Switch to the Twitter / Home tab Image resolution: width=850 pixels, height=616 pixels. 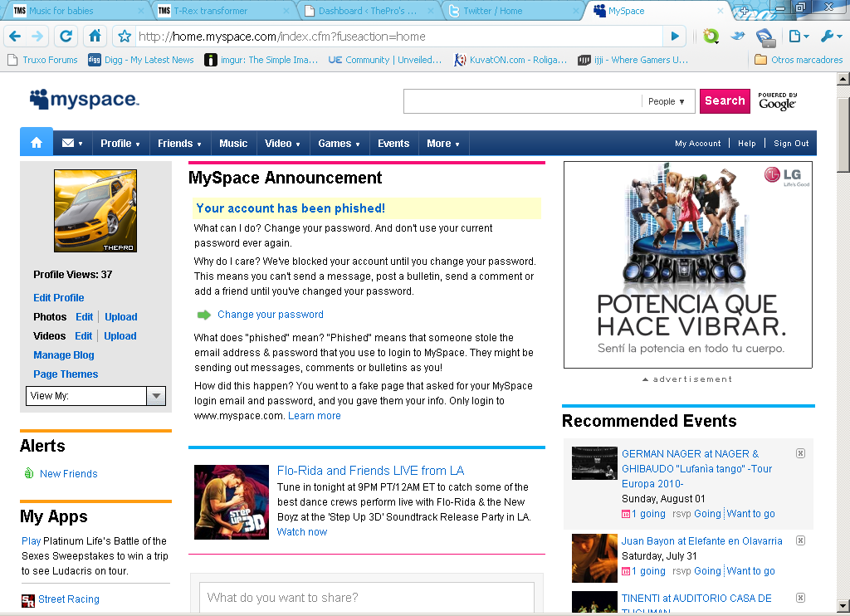pos(512,11)
